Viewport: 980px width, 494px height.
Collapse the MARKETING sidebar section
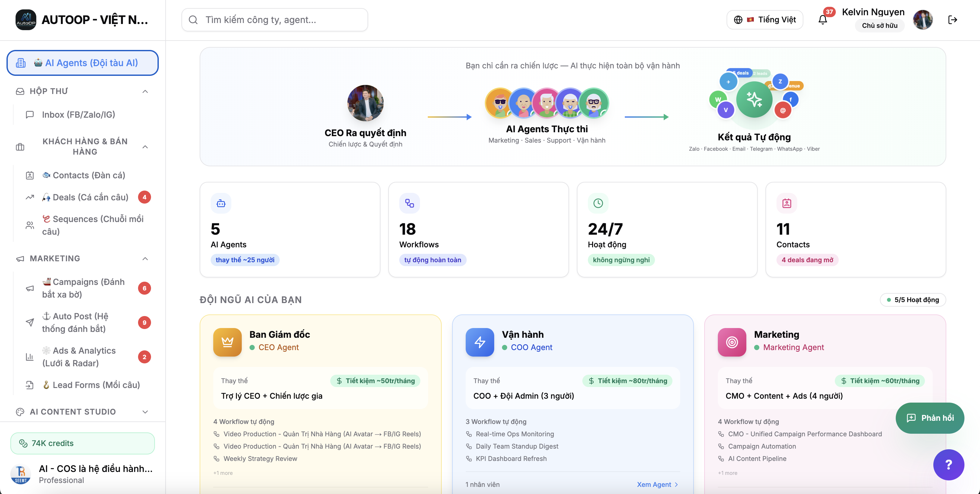145,259
